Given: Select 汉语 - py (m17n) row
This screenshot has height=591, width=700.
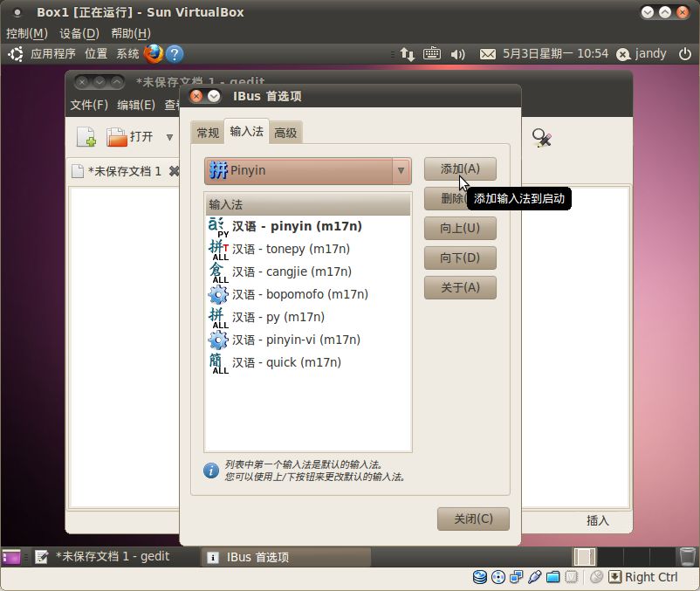Looking at the screenshot, I should pyautogui.click(x=308, y=318).
